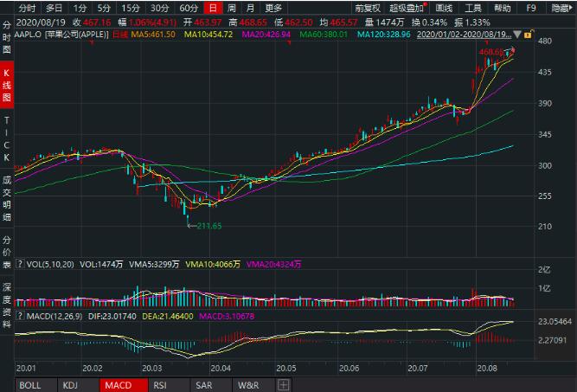Click the VOL(5,10,20) parameter label
The width and height of the screenshot is (577, 392).
[50, 264]
